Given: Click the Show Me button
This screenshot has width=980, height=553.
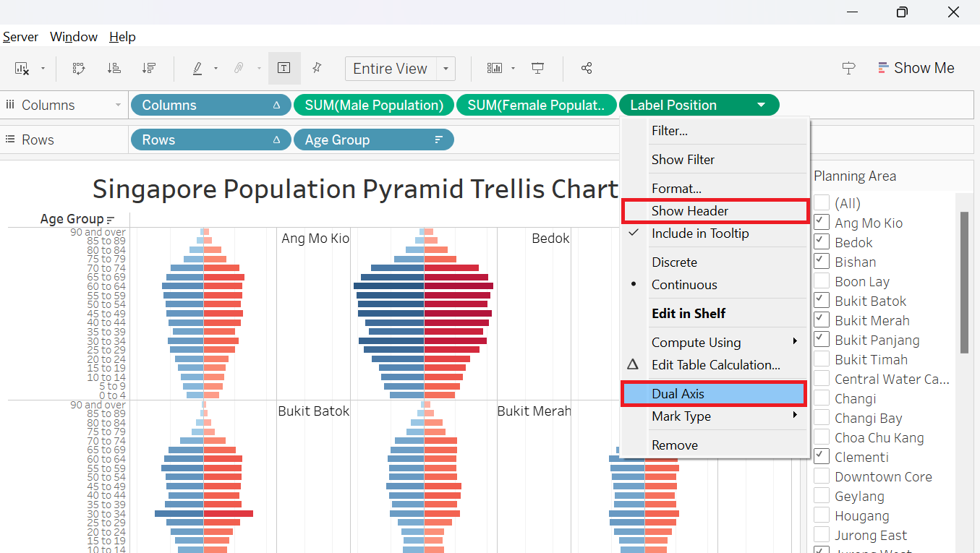Looking at the screenshot, I should click(x=916, y=68).
